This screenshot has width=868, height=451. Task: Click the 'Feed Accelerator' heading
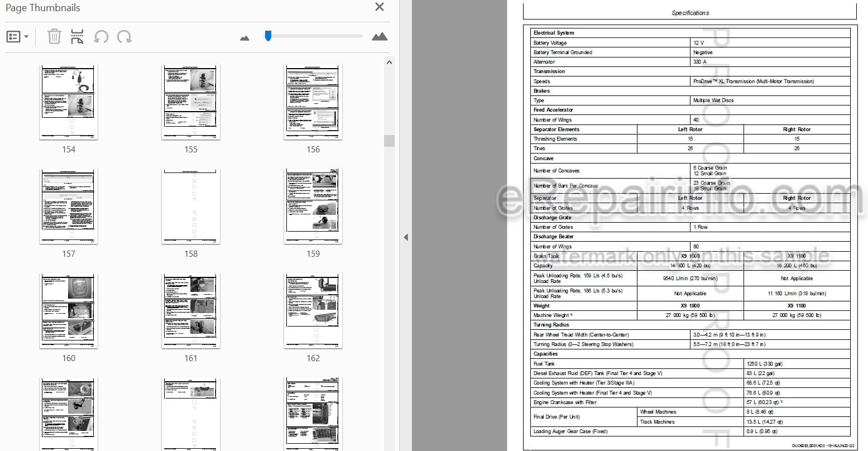pos(553,110)
